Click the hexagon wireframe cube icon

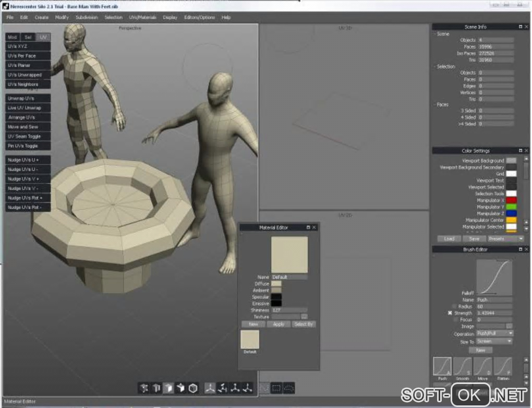[193, 388]
